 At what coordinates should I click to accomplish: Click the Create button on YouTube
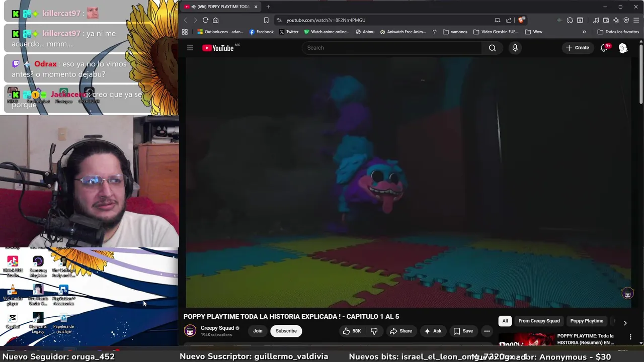(x=577, y=48)
